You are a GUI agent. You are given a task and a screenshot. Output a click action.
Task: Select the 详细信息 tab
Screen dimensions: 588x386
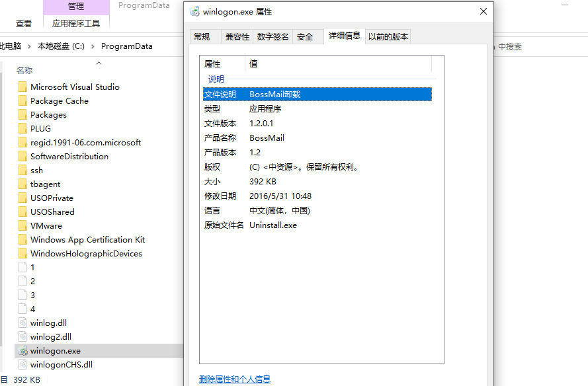[345, 36]
